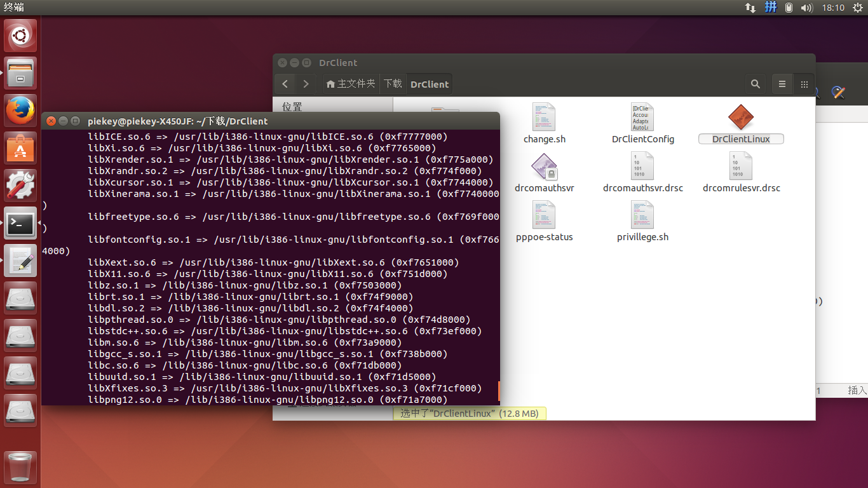Click the libstdc++.so.6 line in terminal
Screen dimensions: 868x488
tap(285, 331)
